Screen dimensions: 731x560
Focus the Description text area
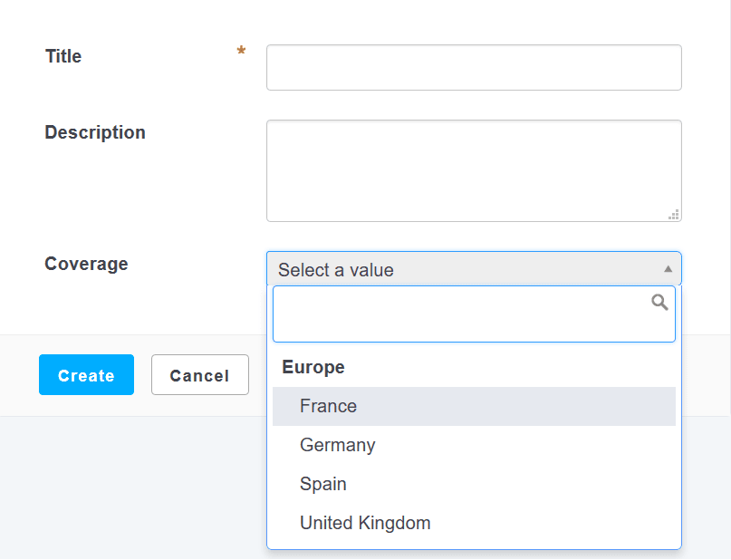pos(474,170)
